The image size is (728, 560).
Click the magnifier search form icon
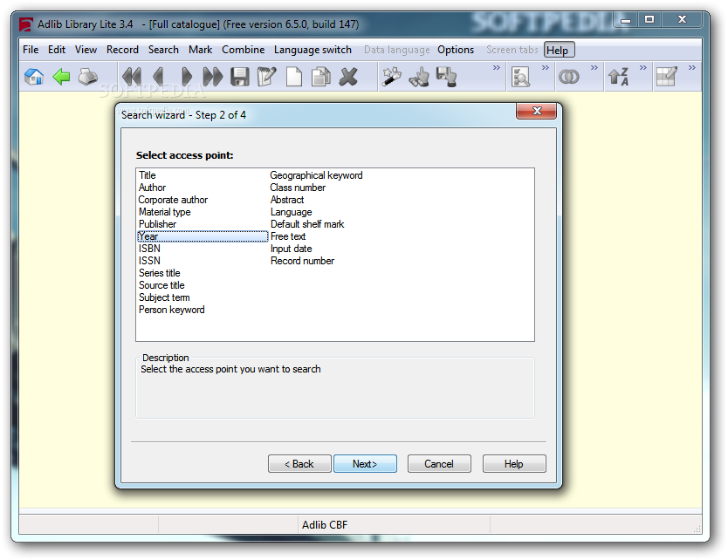[520, 77]
